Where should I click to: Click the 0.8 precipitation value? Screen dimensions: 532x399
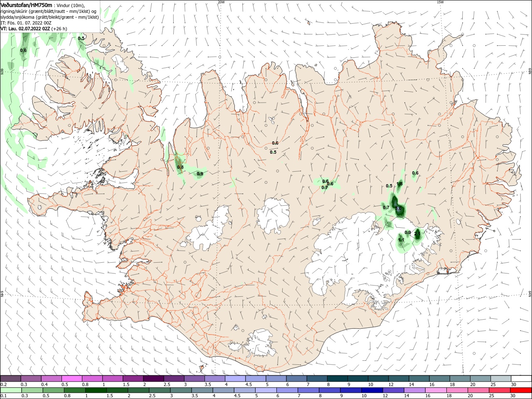coord(180,167)
